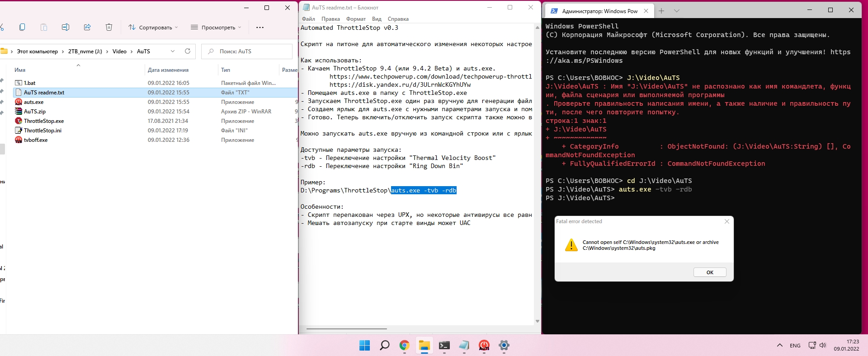
Task: Click the 'Архив ZIP - WinRAR' type cell
Action: tap(246, 112)
